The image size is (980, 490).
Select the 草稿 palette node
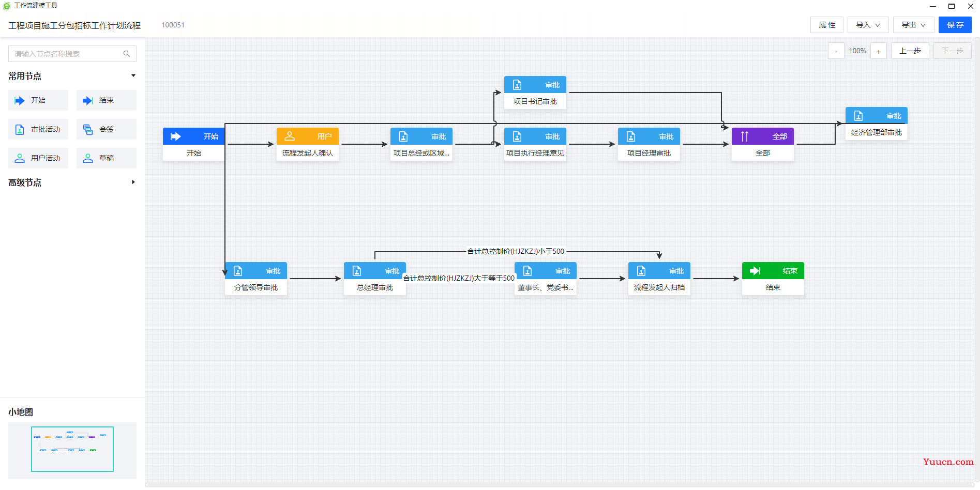pos(107,158)
